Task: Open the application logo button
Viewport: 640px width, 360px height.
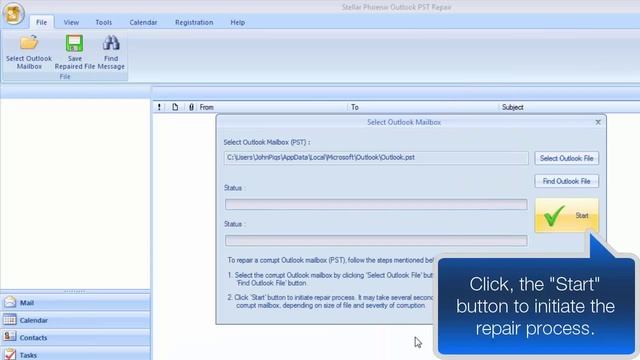Action: pos(13,13)
